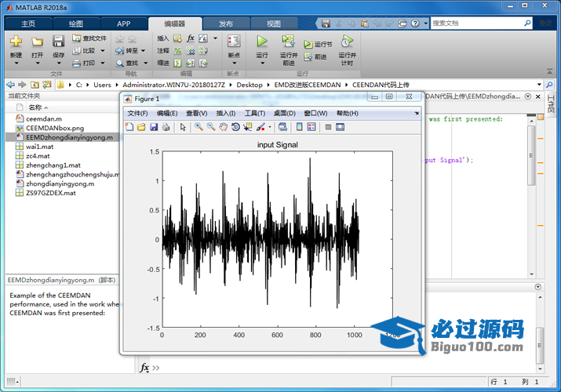The height and width of the screenshot is (392, 561).
Task: Toggle the data cursor tool in Figure 1
Action: point(248,127)
